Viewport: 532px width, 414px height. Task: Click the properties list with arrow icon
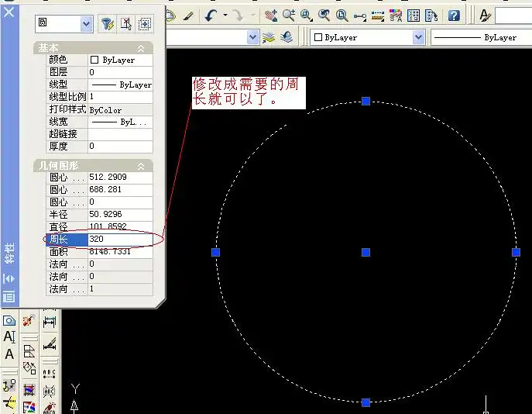pyautogui.click(x=431, y=16)
